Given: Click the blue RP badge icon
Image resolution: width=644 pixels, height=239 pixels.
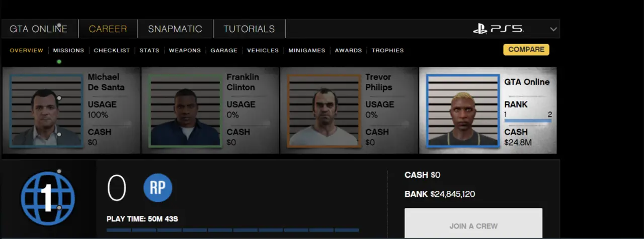Looking at the screenshot, I should coord(158,188).
